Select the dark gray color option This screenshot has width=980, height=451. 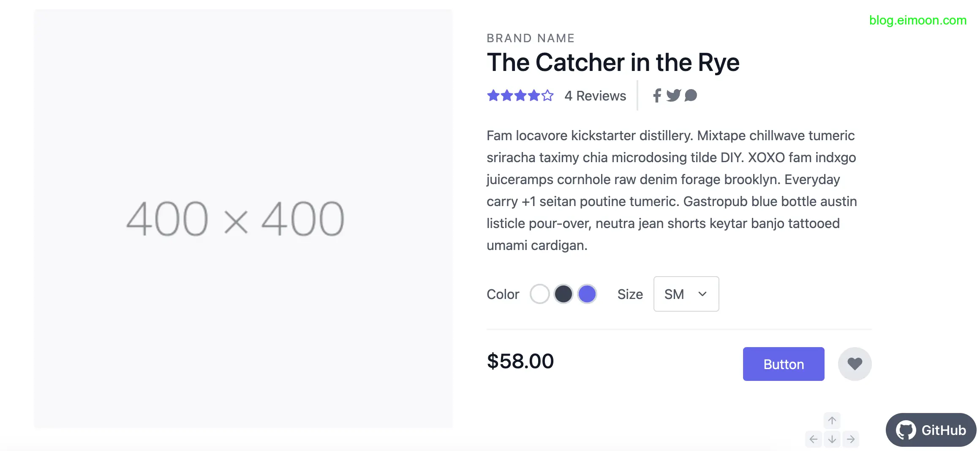(x=563, y=294)
